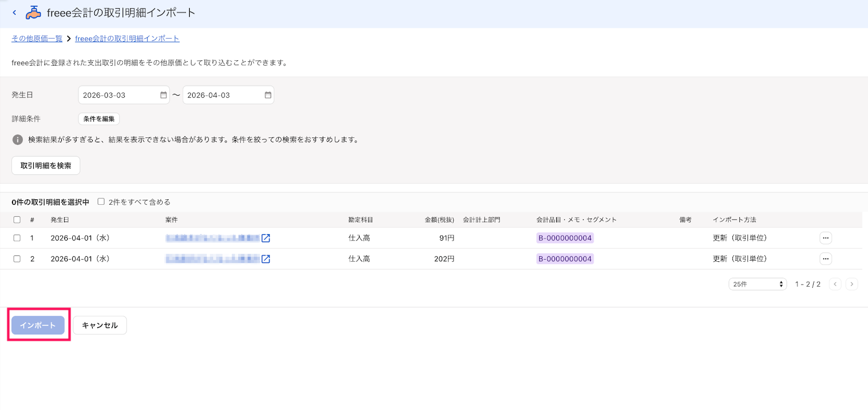Click 仕入高 in row 2
The height and width of the screenshot is (410, 868).
(359, 259)
